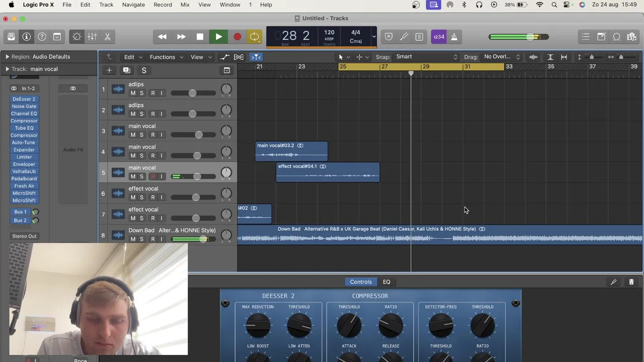Toggle the Inspector info button

(27, 37)
